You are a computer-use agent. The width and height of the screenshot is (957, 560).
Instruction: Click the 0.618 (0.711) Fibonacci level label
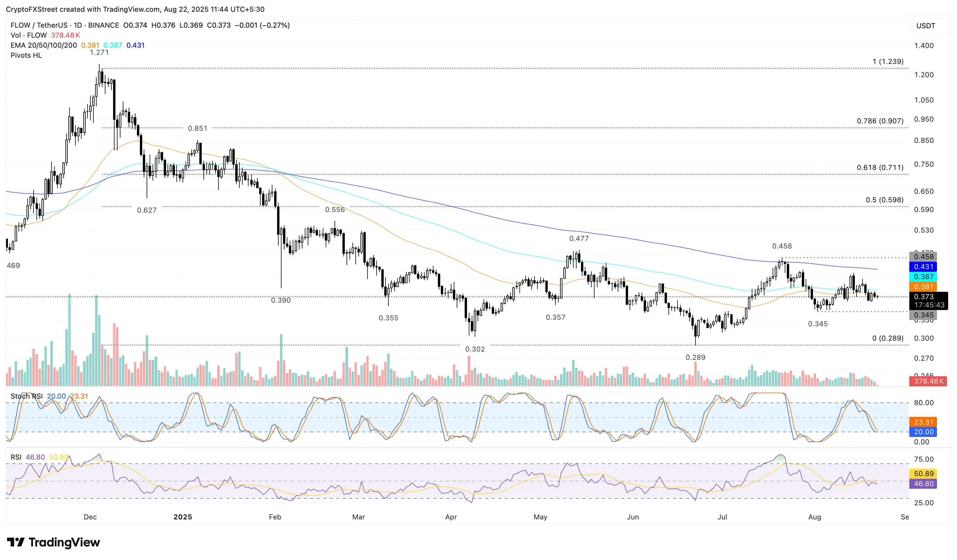[x=880, y=168]
